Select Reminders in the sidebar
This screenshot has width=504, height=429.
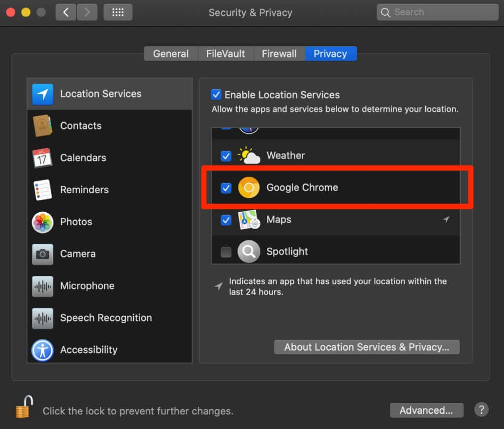coord(110,190)
